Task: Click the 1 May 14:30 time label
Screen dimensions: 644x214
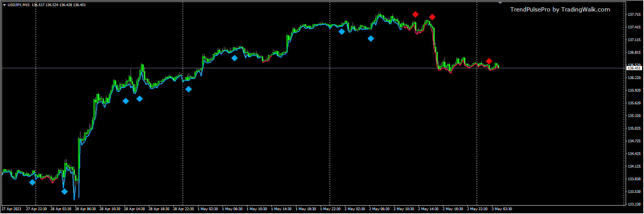Action: [x=281, y=209]
